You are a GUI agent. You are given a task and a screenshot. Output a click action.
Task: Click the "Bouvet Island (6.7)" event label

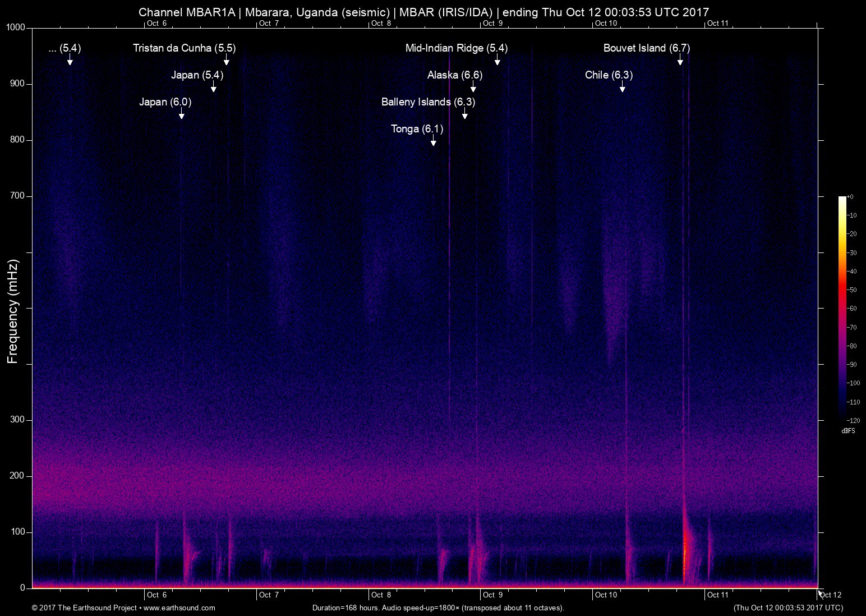pyautogui.click(x=647, y=48)
